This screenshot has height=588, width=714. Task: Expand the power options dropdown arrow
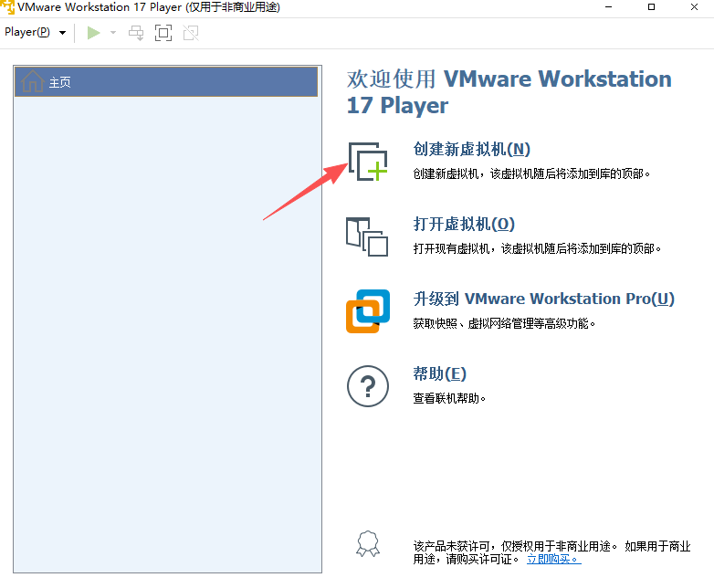click(113, 33)
